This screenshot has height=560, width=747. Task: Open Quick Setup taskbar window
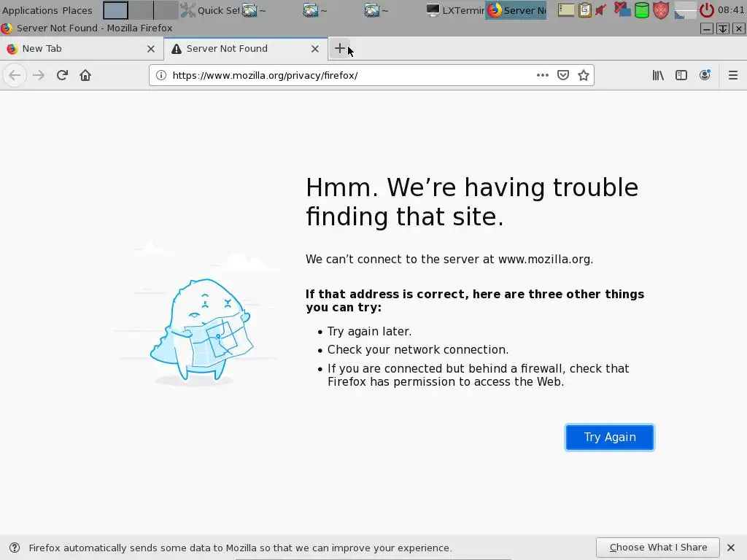210,10
